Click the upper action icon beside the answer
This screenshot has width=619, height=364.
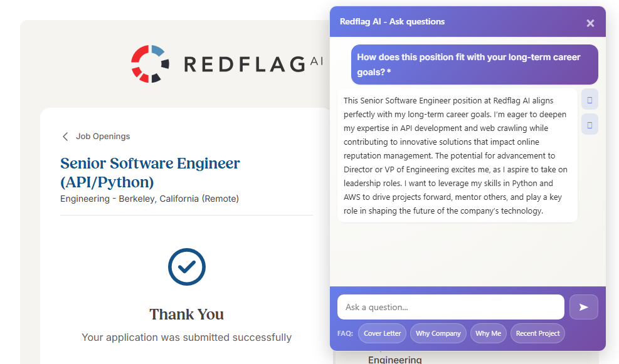coord(590,99)
